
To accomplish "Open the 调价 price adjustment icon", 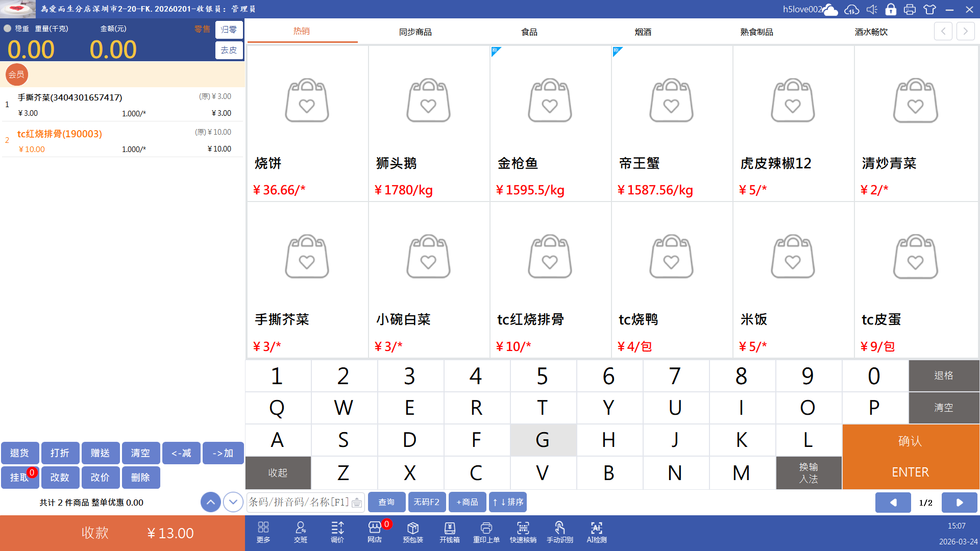I will tap(337, 532).
